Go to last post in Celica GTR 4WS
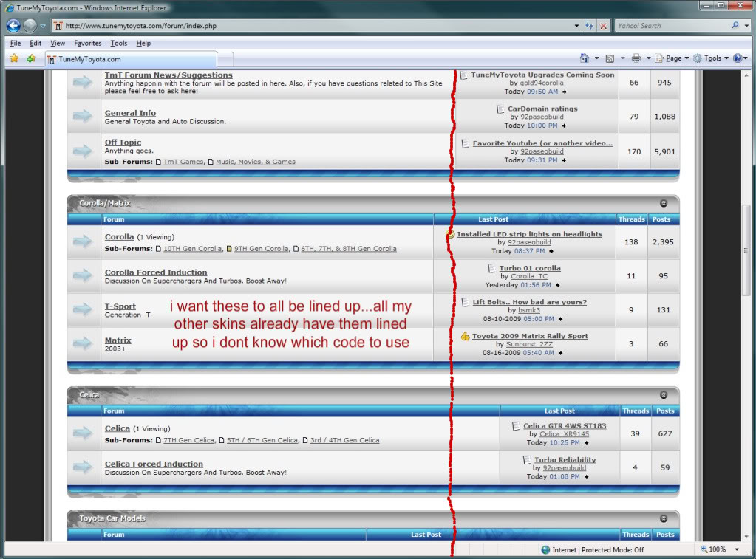 click(x=586, y=443)
